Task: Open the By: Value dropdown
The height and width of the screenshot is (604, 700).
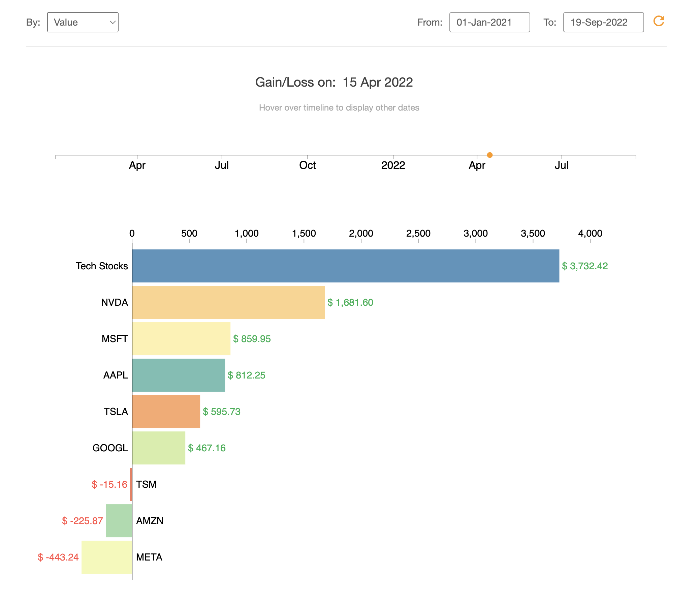Action: pyautogui.click(x=83, y=22)
